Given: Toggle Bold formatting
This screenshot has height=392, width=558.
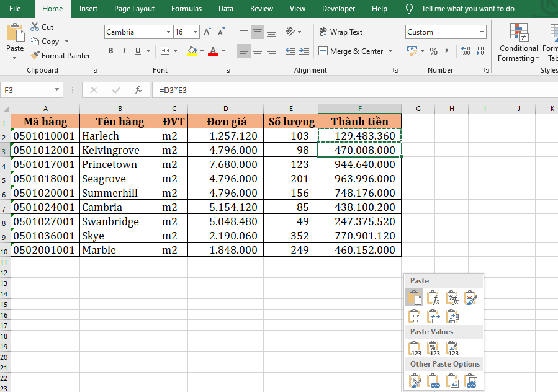Looking at the screenshot, I should [110, 51].
